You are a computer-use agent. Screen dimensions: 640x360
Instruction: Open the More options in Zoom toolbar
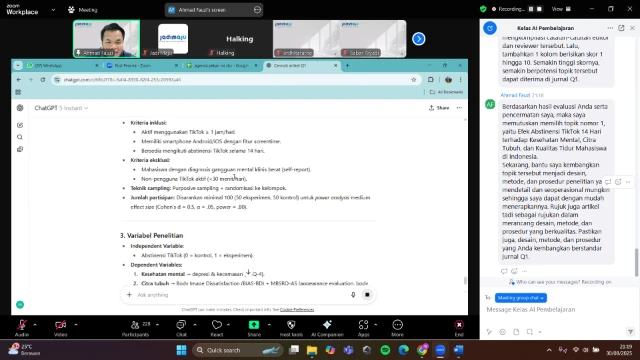tap(397, 325)
